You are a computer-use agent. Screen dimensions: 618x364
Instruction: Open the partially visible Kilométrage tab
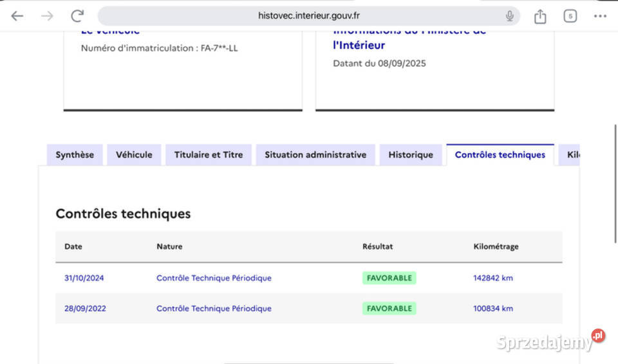tap(570, 155)
